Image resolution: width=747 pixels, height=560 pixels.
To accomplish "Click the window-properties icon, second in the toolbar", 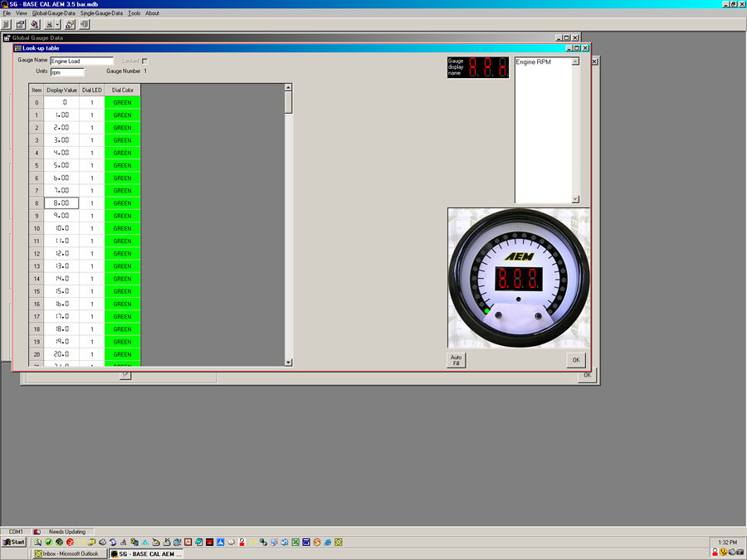I will [21, 24].
